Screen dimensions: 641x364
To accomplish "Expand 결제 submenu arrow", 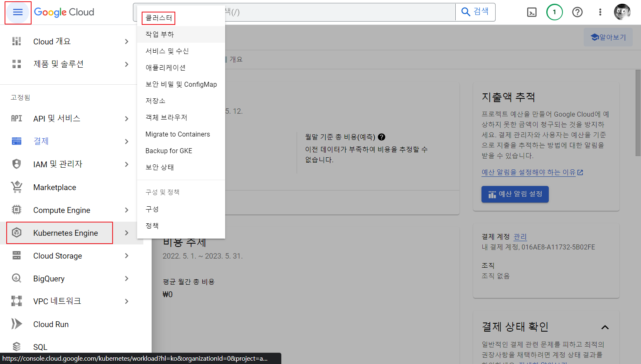I will 127,142.
